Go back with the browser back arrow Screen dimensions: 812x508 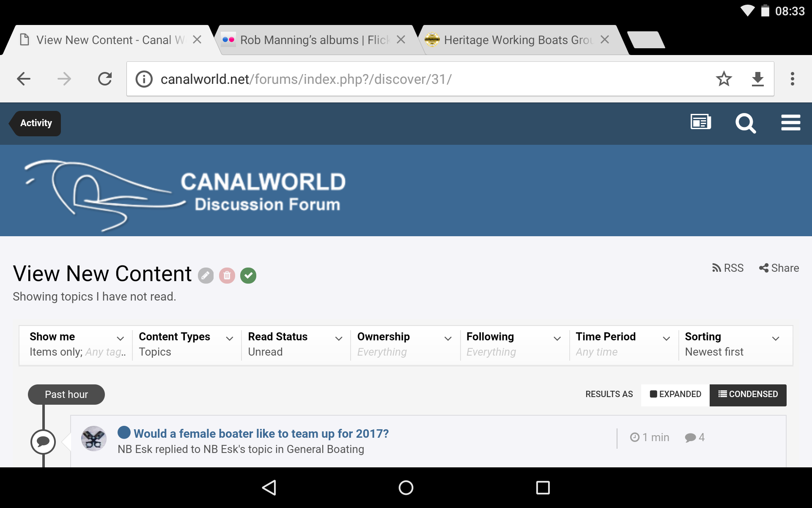click(x=24, y=79)
